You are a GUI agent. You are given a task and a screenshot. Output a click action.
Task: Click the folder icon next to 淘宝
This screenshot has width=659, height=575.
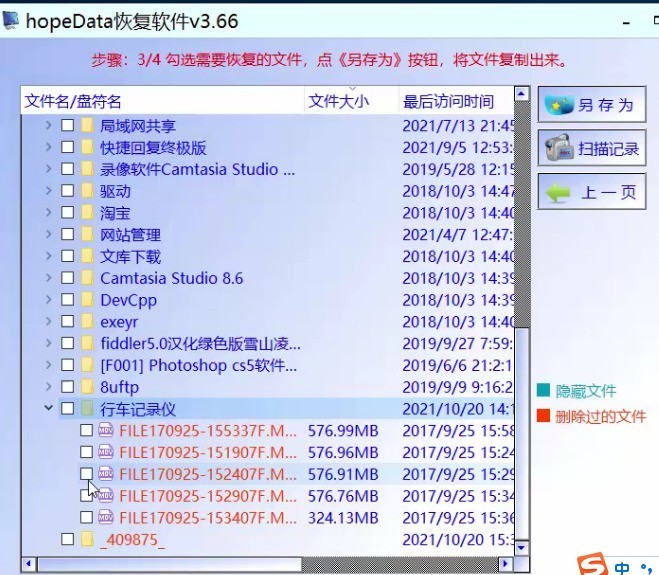87,213
